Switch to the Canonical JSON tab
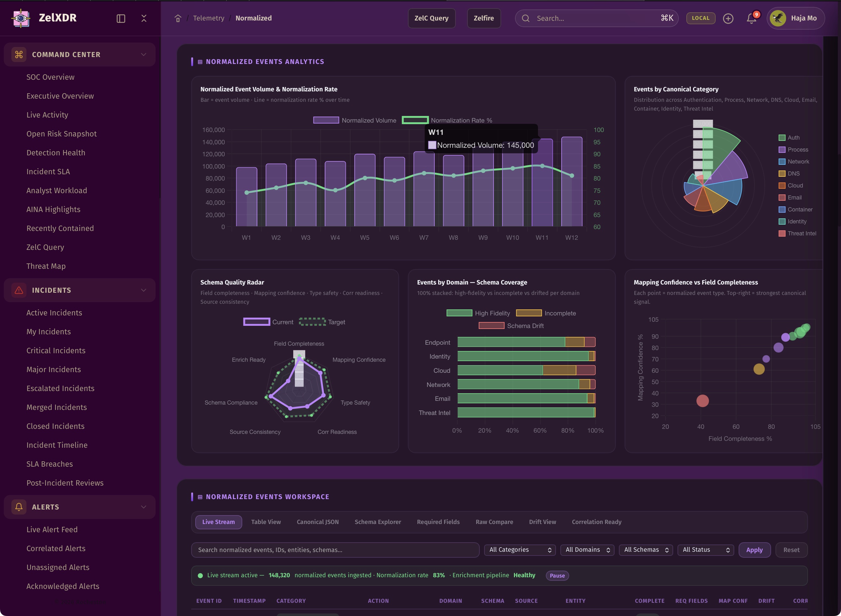 [x=318, y=522]
